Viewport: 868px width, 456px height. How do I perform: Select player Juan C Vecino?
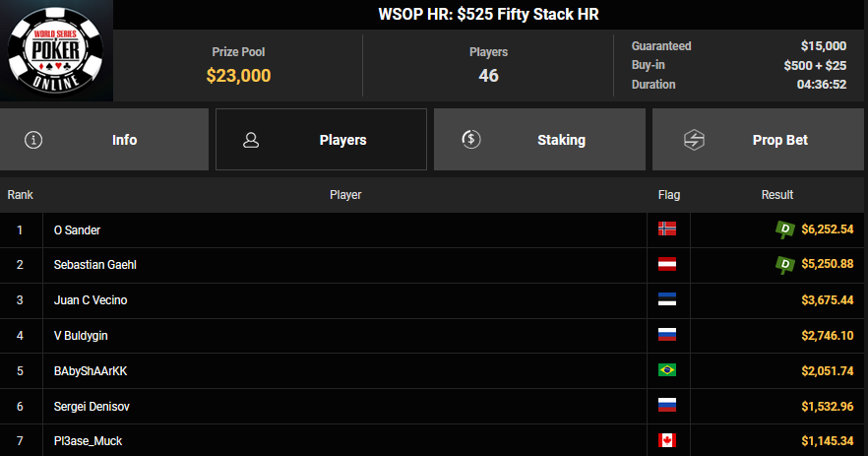tap(91, 300)
